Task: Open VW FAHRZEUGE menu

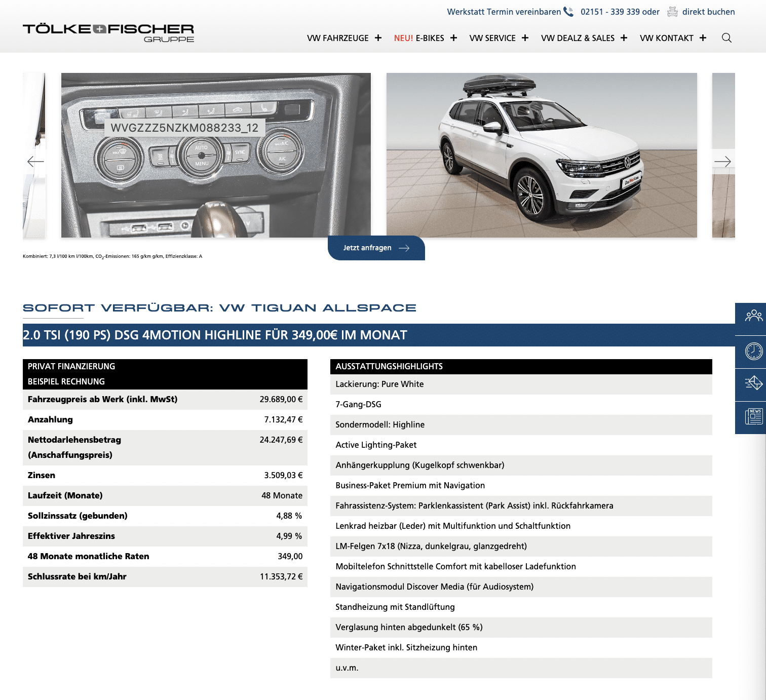Action: pyautogui.click(x=338, y=38)
